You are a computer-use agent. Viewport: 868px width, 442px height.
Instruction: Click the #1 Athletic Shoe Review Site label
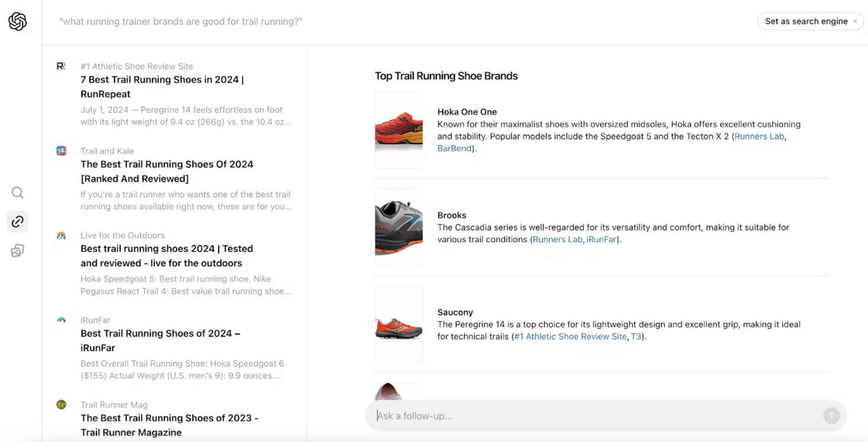coord(137,66)
